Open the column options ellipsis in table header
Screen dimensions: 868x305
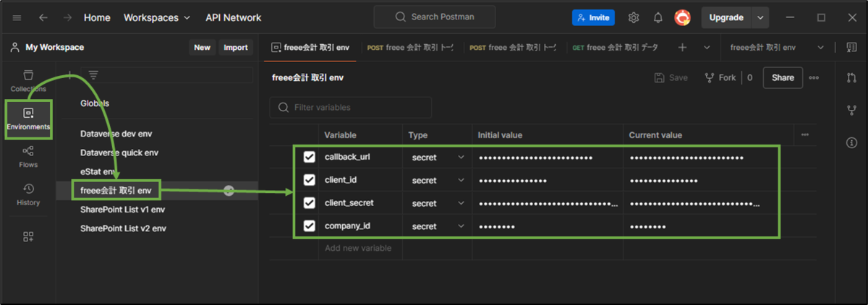point(805,135)
